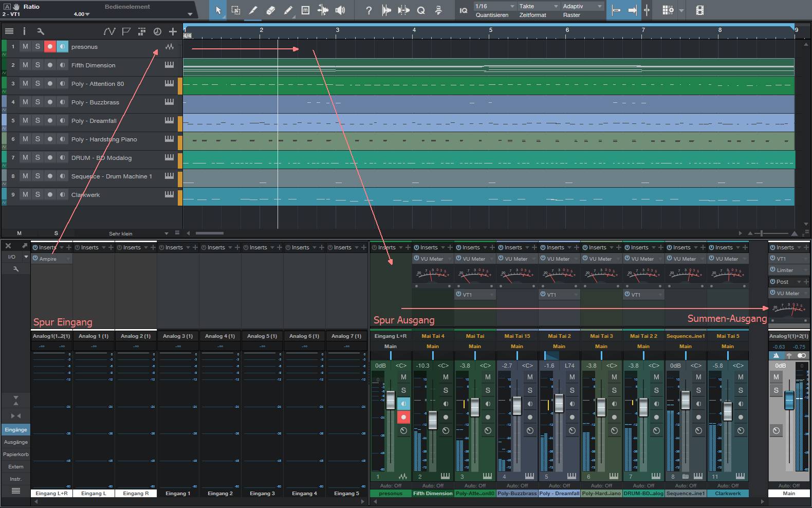The width and height of the screenshot is (812, 508).
Task: Select the Paint pencil tool
Action: click(x=288, y=10)
